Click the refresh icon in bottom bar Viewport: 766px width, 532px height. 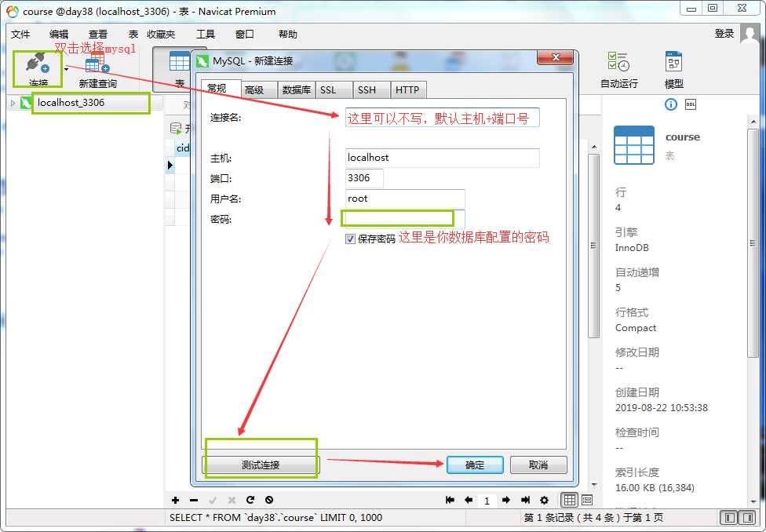(250, 500)
